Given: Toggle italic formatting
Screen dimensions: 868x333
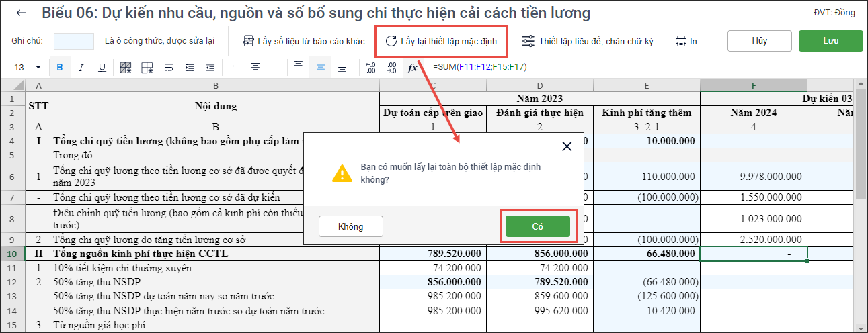Looking at the screenshot, I should pyautogui.click(x=81, y=67).
